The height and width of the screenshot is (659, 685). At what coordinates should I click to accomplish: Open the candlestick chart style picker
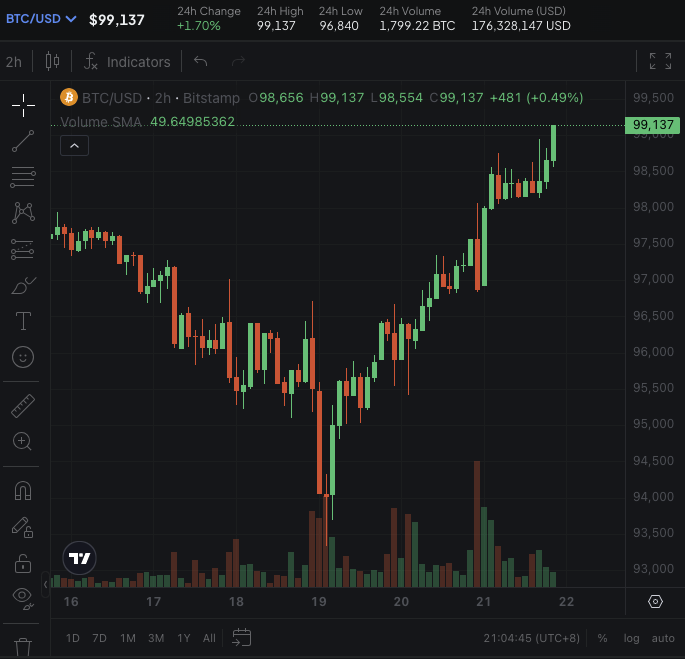(53, 62)
